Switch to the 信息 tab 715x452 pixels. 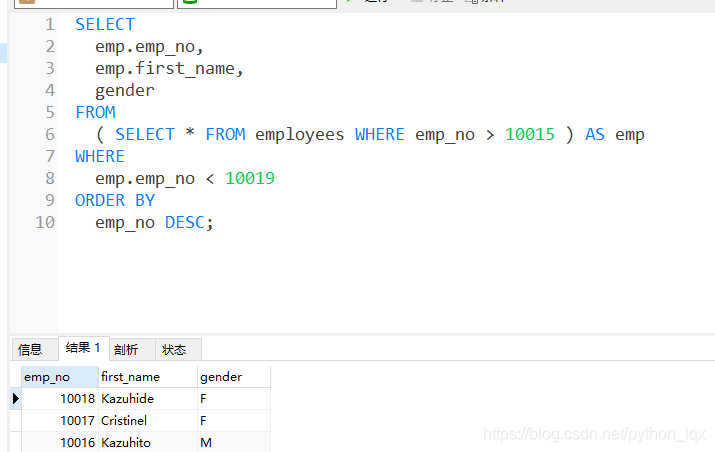click(x=35, y=350)
